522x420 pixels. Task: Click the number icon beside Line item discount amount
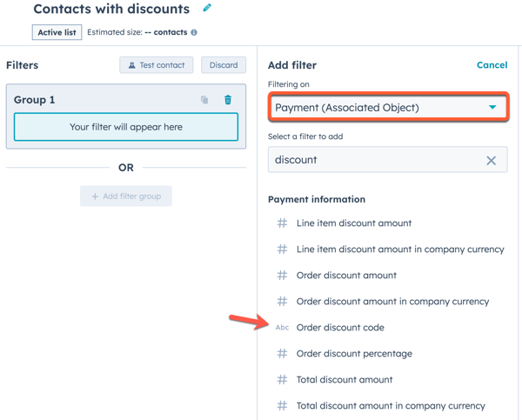point(282,223)
